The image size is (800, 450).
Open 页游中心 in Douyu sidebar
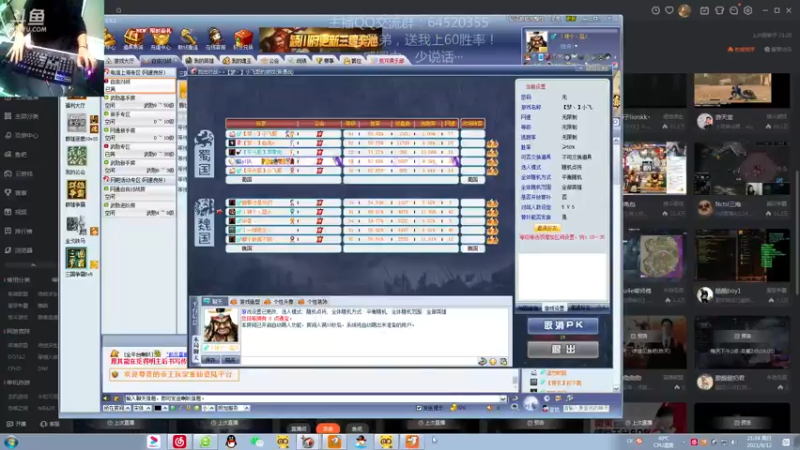(x=22, y=135)
